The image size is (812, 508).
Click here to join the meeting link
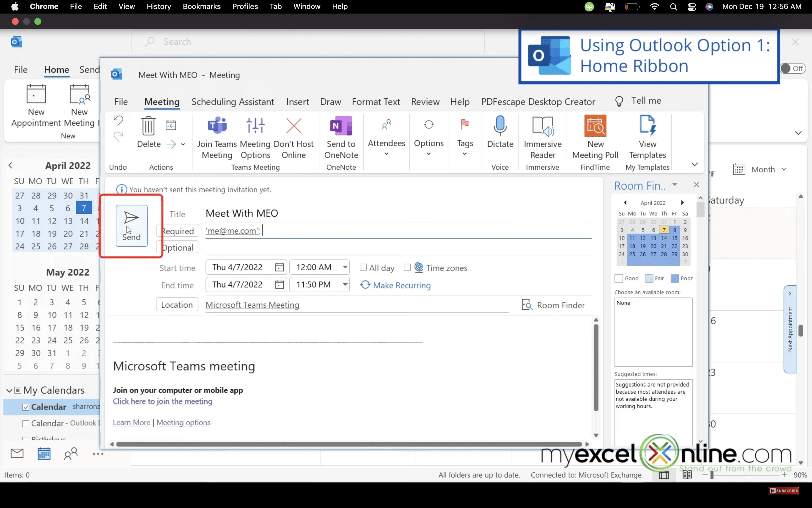click(162, 401)
